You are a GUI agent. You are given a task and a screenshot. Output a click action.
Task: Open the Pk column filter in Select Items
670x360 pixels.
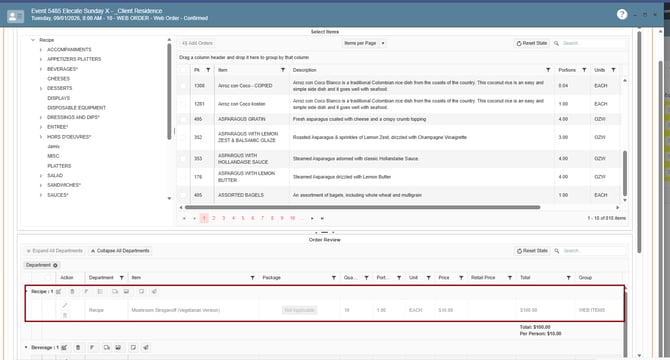(x=208, y=70)
